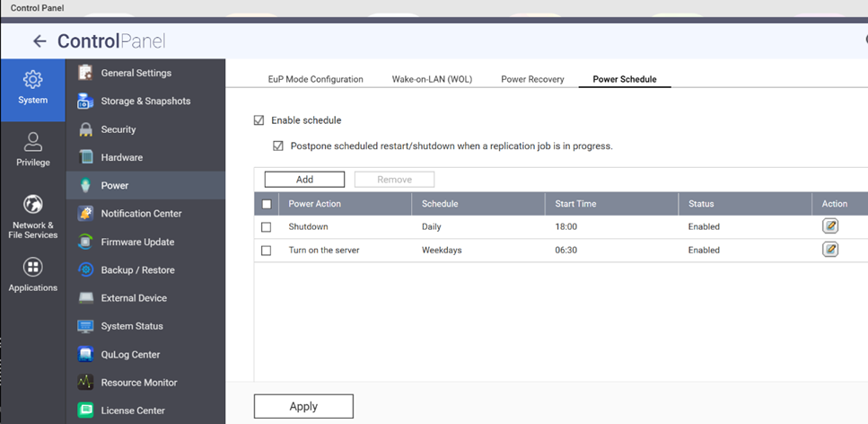Open Resource Monitor from sidebar
The image size is (868, 424).
(138, 383)
